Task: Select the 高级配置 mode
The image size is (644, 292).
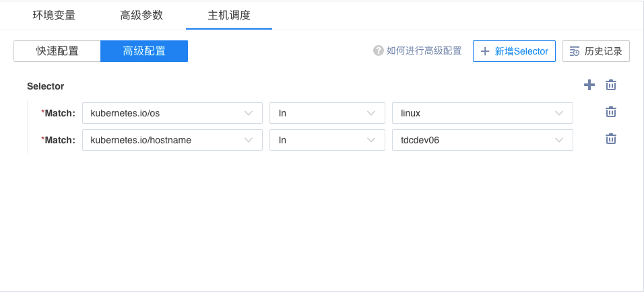Action: [x=144, y=51]
